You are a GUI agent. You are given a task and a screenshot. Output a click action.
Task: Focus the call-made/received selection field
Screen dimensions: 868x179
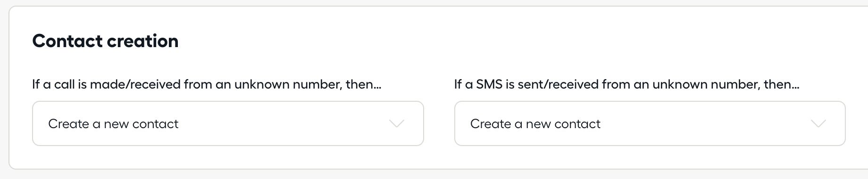(x=228, y=123)
